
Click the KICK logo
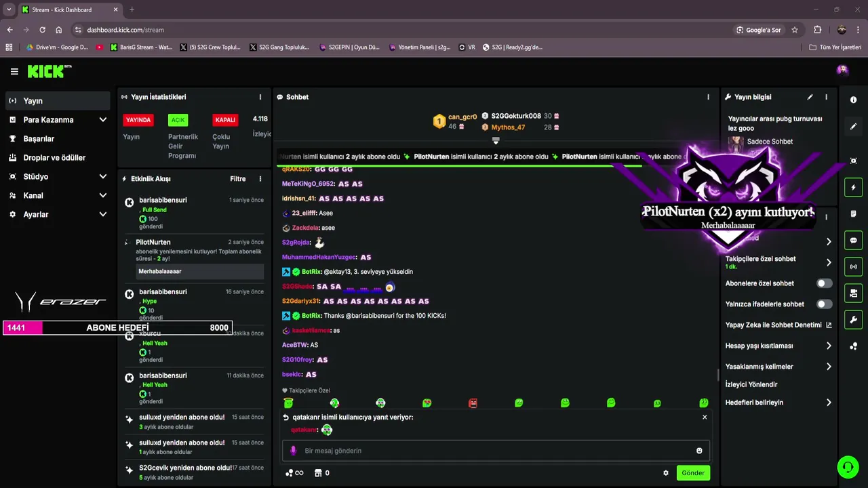[x=49, y=71]
